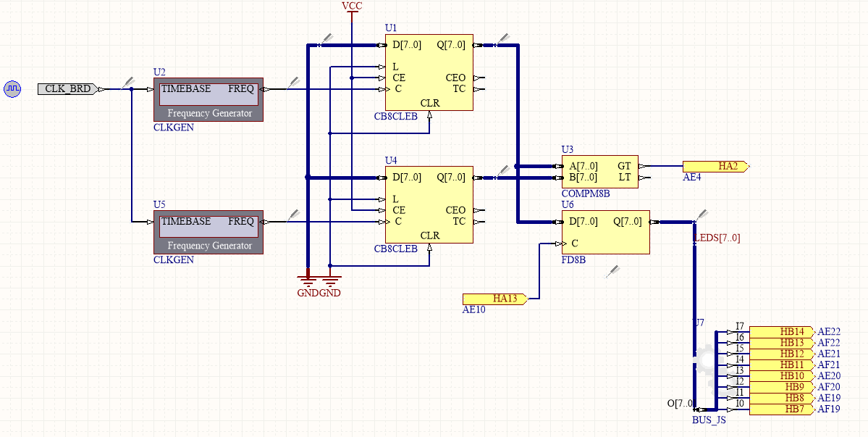Select the left GND ground symbol
Image resolution: width=868 pixels, height=437 pixels.
(308, 278)
